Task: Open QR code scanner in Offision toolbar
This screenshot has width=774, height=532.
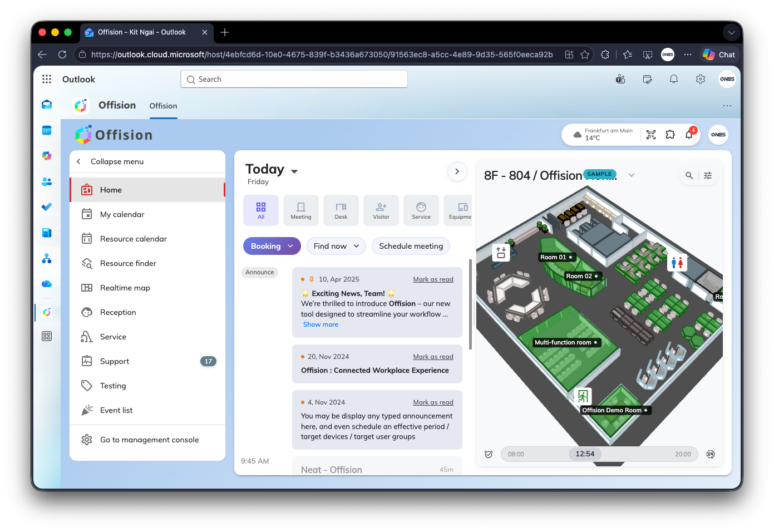Action: point(651,134)
